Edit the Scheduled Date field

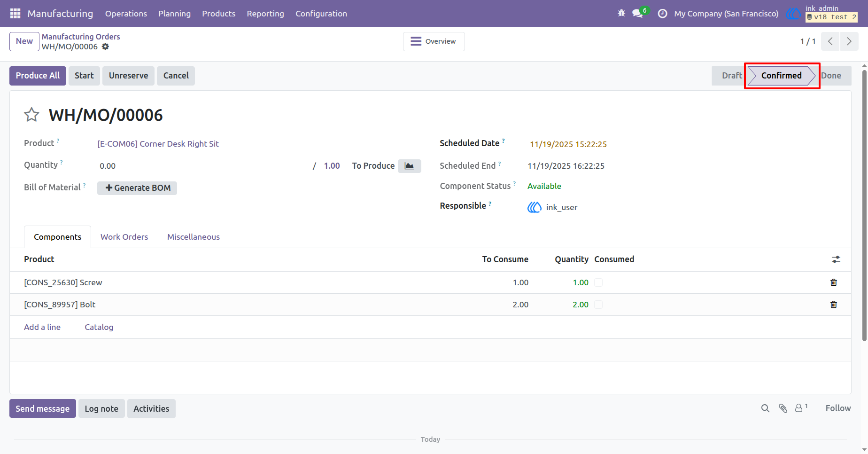pos(568,144)
